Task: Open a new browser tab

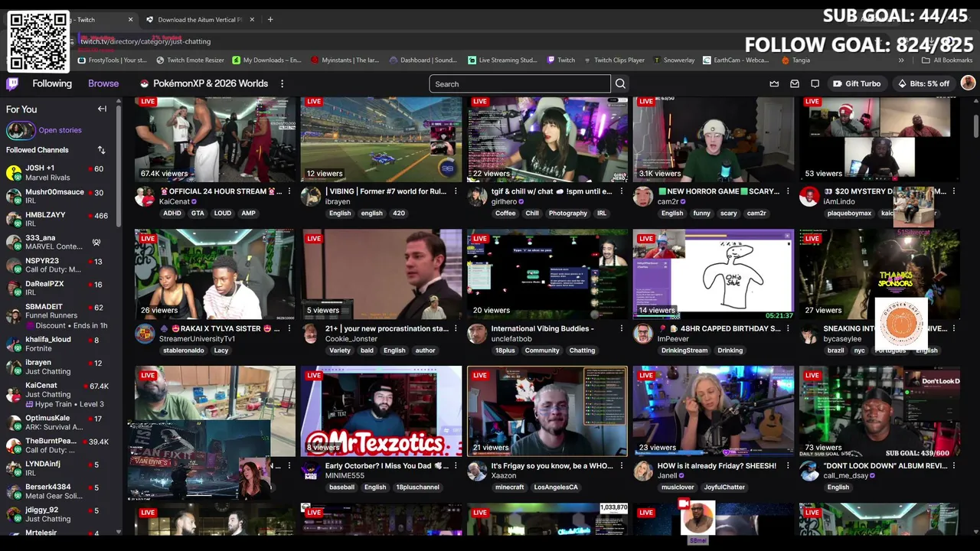Action: (x=270, y=19)
